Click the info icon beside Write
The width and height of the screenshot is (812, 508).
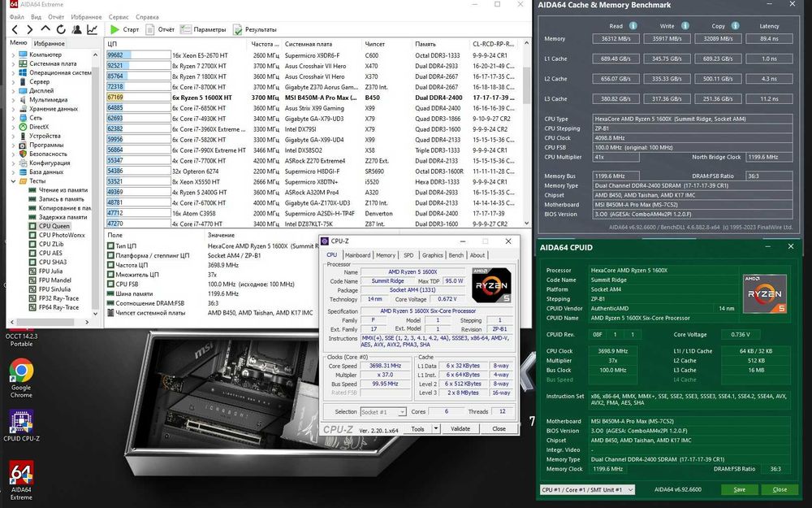pyautogui.click(x=685, y=25)
